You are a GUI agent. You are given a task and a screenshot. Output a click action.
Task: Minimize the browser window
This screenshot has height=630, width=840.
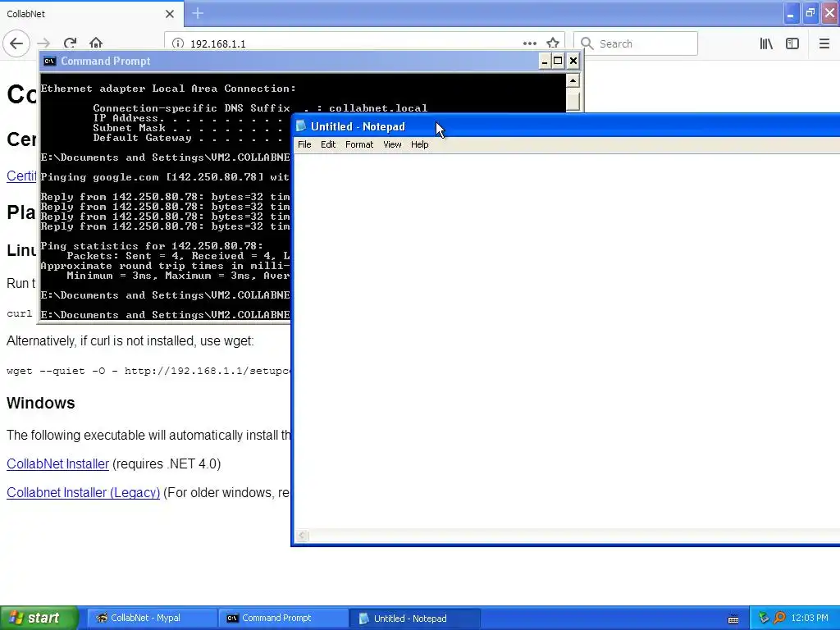tap(791, 13)
